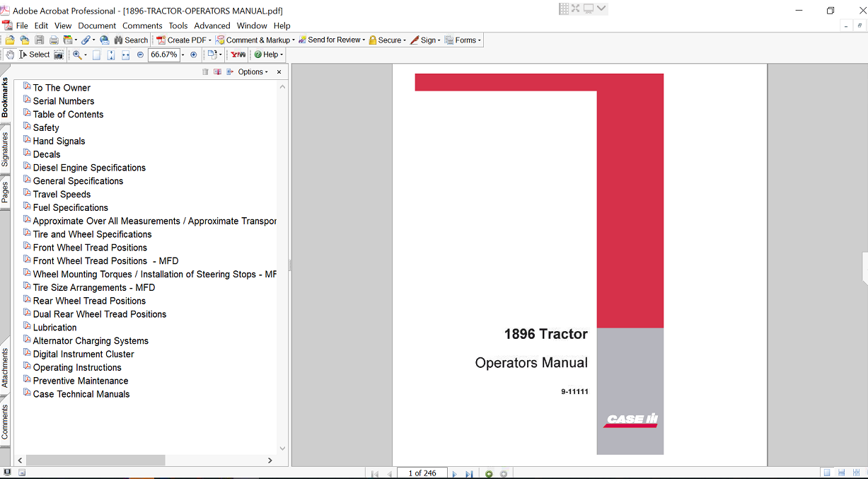Expand the bookmarks Options dropdown

click(x=253, y=72)
